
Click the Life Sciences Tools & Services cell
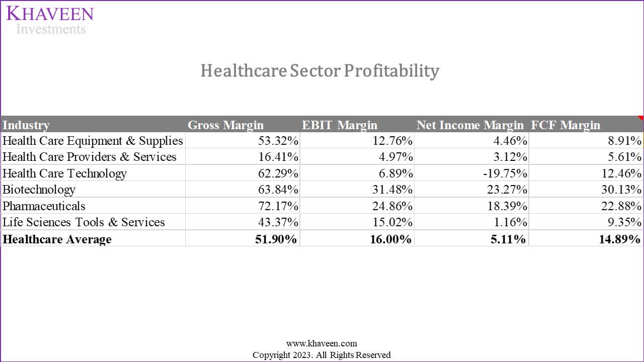(84, 222)
